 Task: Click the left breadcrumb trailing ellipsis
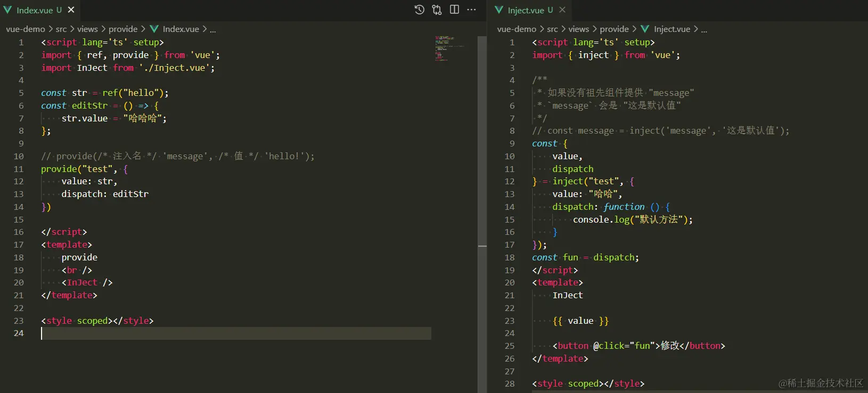pos(213,30)
